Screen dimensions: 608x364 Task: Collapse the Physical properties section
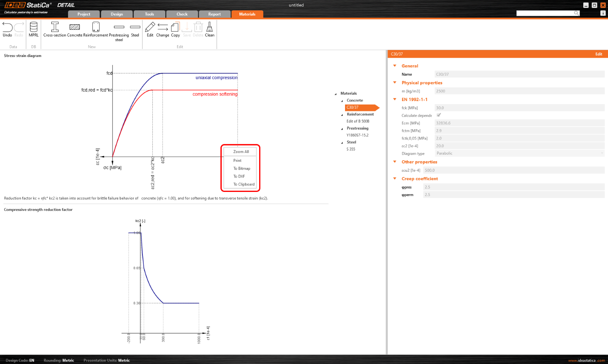[395, 82]
